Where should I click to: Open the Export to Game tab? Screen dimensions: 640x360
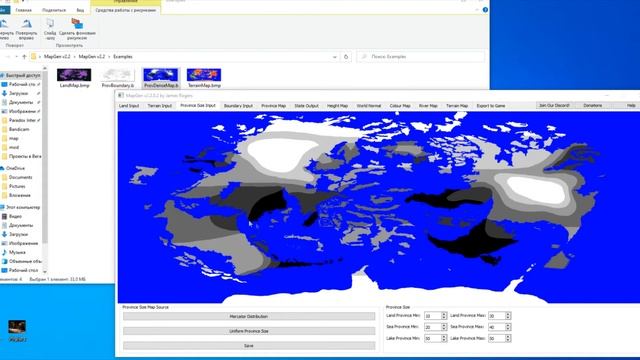point(491,106)
